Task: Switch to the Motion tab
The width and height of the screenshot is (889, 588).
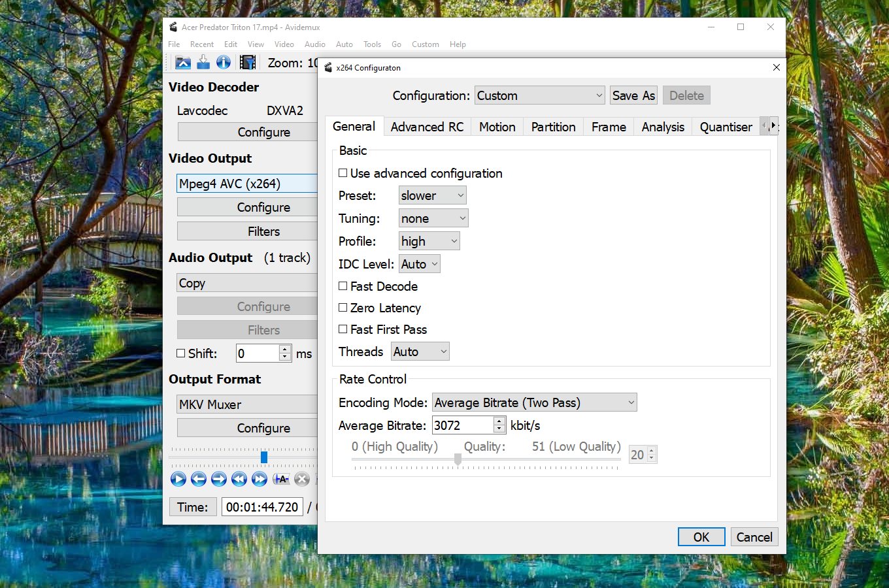Action: [497, 127]
